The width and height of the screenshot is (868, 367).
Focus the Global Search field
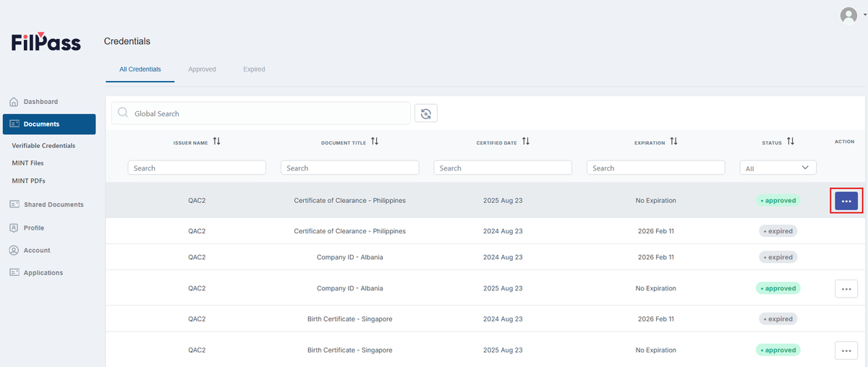click(x=261, y=113)
